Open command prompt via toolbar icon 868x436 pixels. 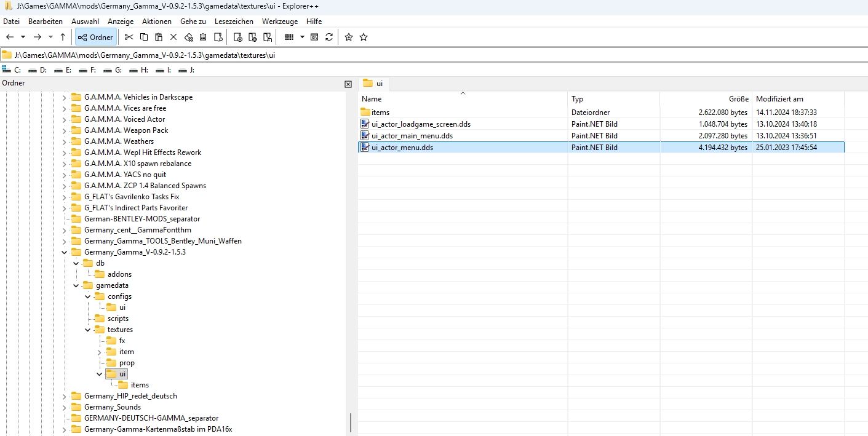click(x=314, y=37)
